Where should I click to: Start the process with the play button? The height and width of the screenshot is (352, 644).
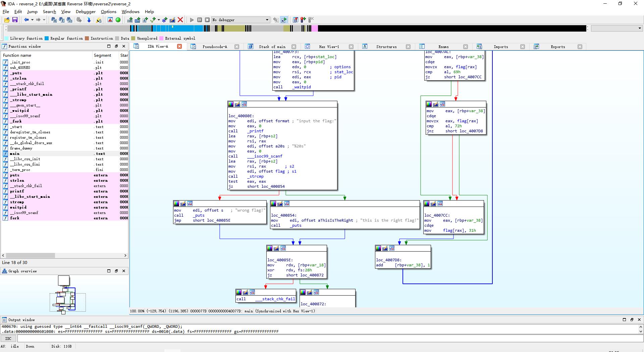pyautogui.click(x=192, y=20)
